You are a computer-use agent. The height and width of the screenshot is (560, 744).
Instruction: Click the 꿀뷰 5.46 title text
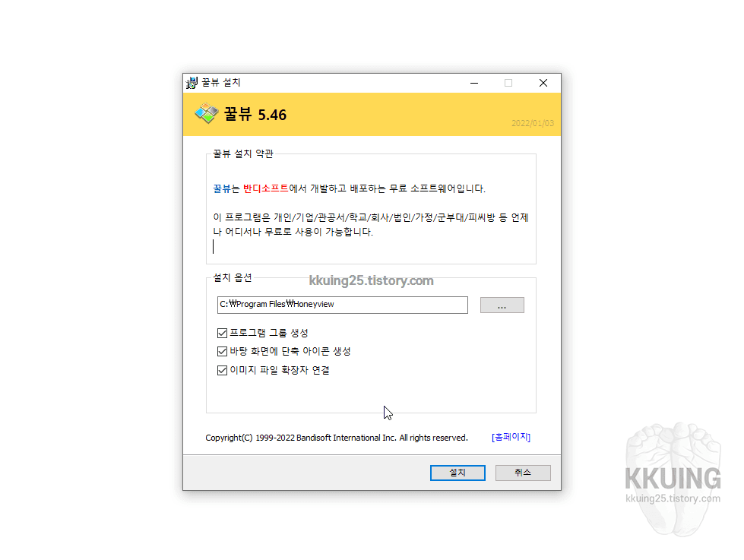pyautogui.click(x=255, y=115)
